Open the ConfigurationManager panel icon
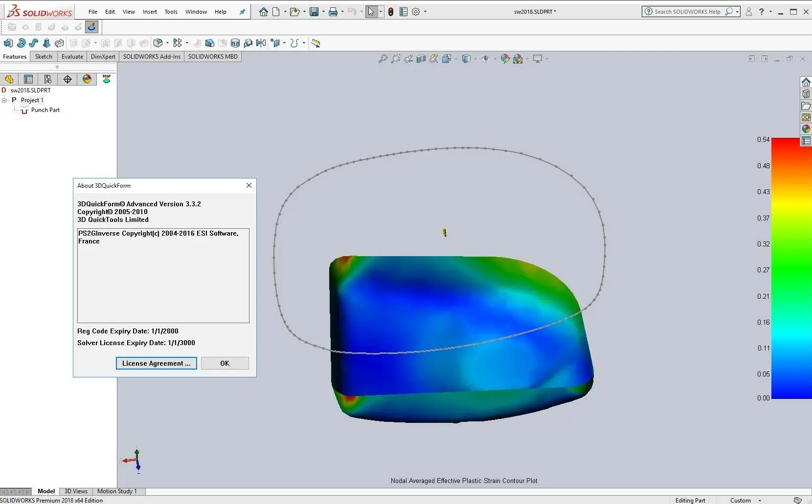The width and height of the screenshot is (812, 504). (x=47, y=79)
